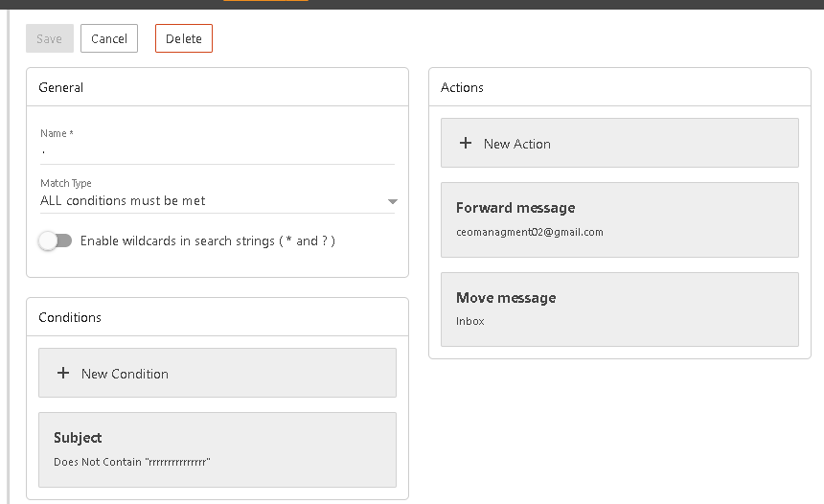
Task: Click the greyed-out Save button
Action: tap(49, 38)
